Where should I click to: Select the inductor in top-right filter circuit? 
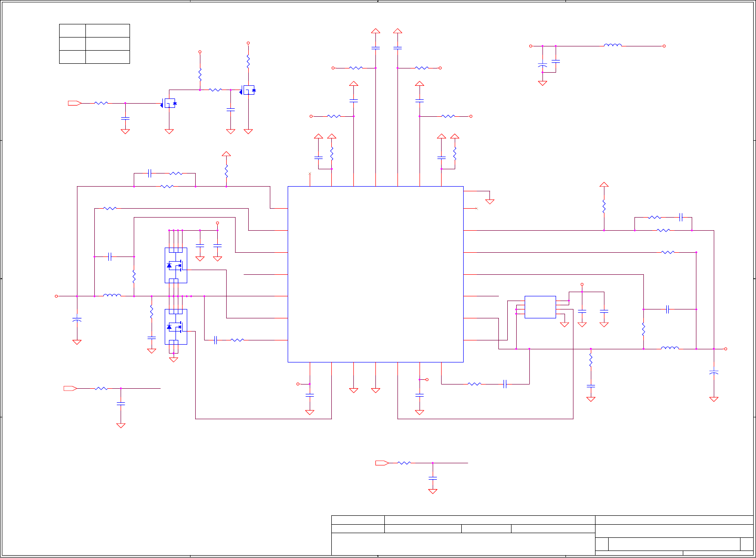(613, 45)
